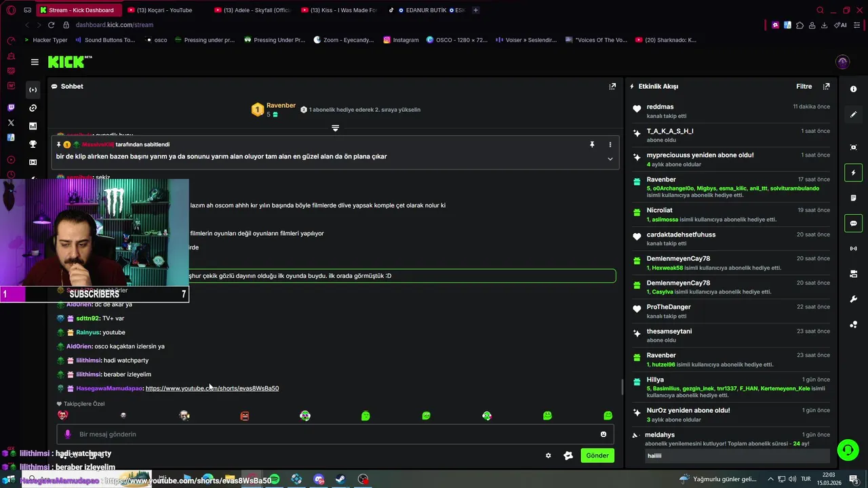Open the moderators people icon in right toolbar
868x488 pixels.
pos(853,324)
